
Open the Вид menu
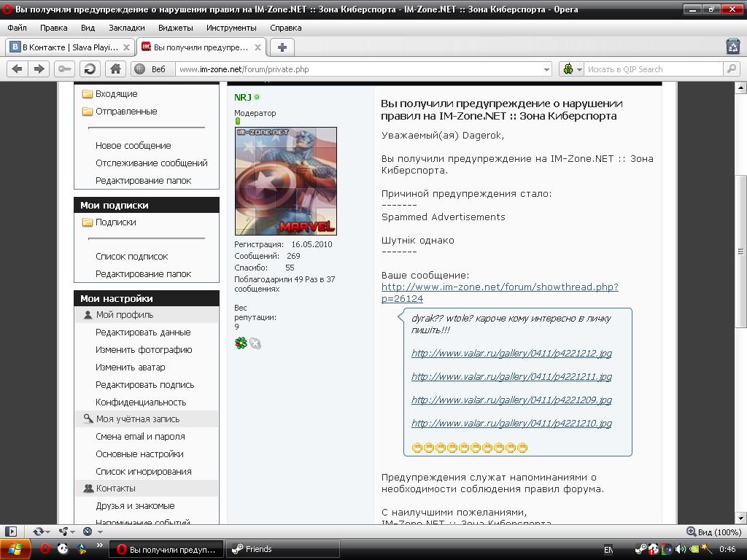(88, 28)
